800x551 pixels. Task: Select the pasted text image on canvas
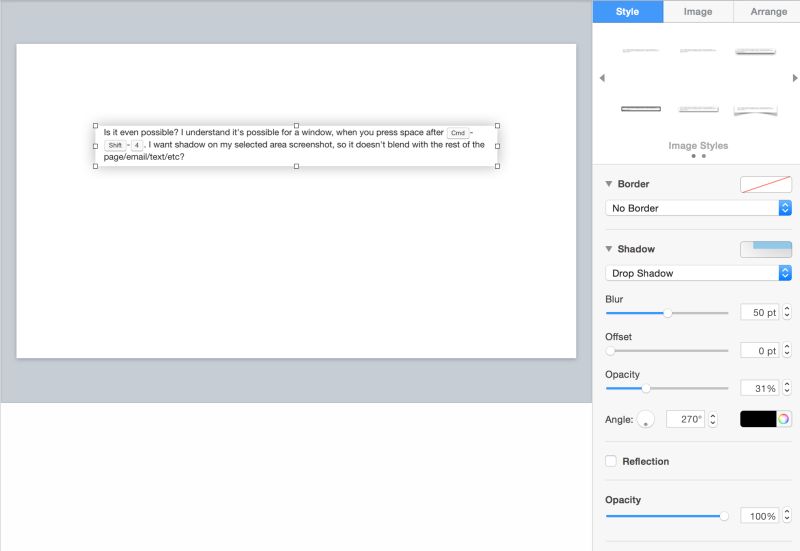tap(296, 146)
